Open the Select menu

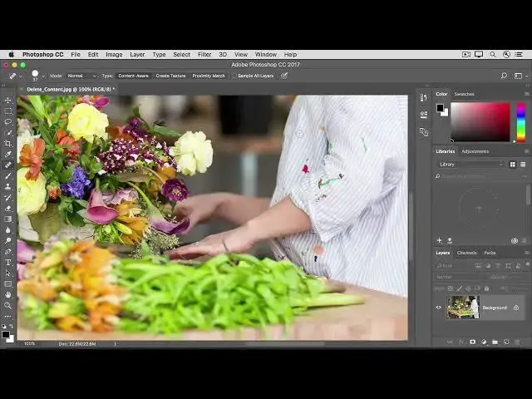(x=181, y=55)
